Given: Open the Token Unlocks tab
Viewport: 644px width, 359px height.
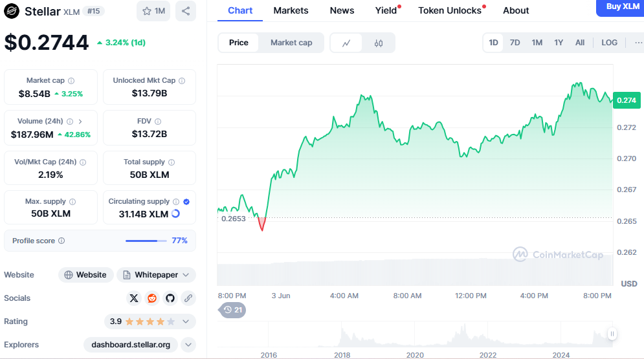Looking at the screenshot, I should pos(451,10).
